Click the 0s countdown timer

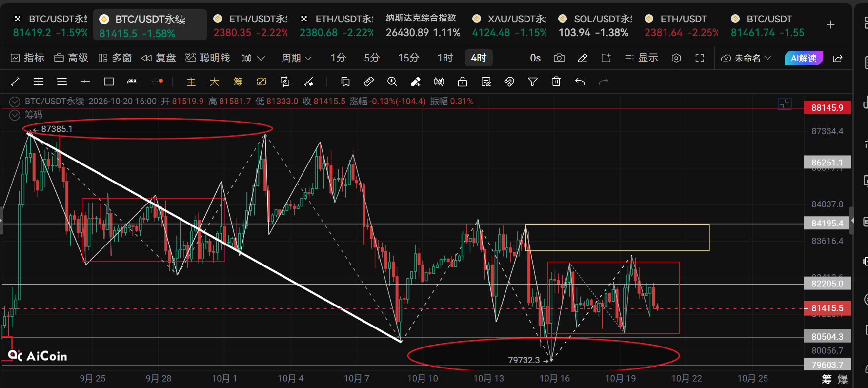[535, 58]
